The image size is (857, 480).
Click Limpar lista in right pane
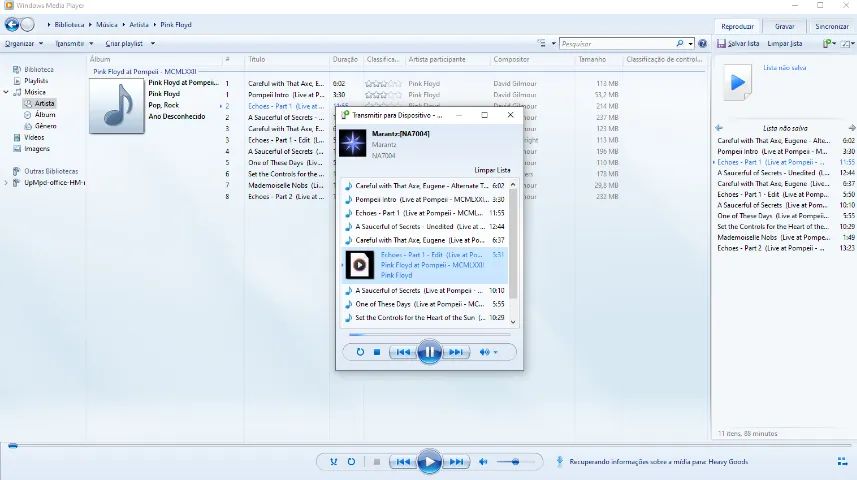[785, 44]
